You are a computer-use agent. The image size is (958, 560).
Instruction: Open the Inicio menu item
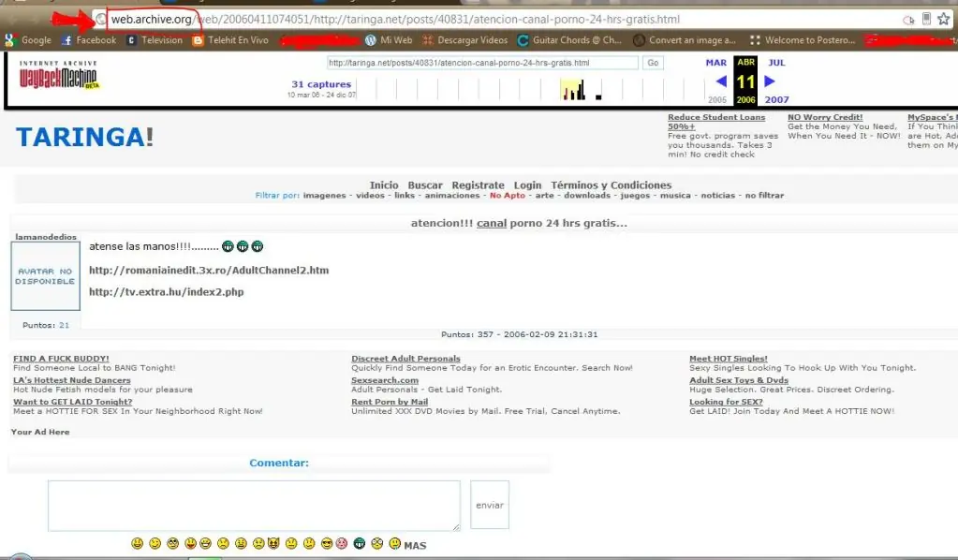[384, 185]
